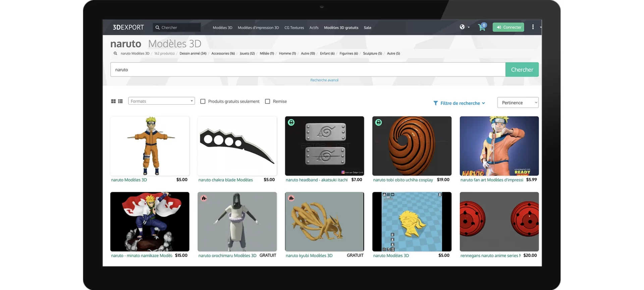Open Sale menu item
Viewport: 644px width, 290px height.
point(368,28)
